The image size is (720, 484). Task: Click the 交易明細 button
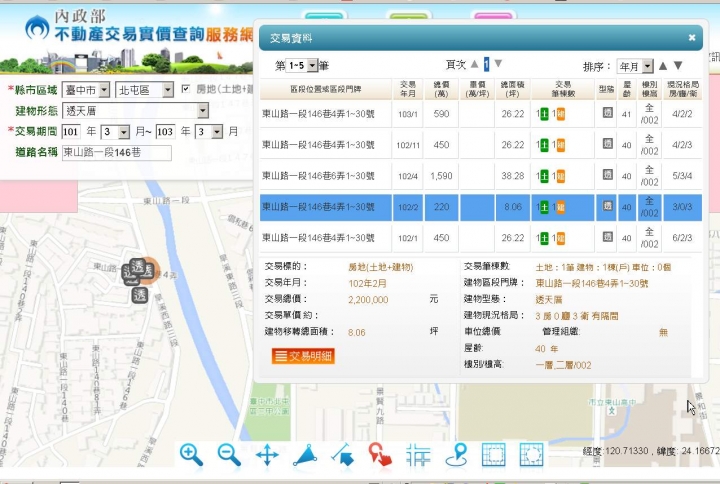[x=303, y=355]
